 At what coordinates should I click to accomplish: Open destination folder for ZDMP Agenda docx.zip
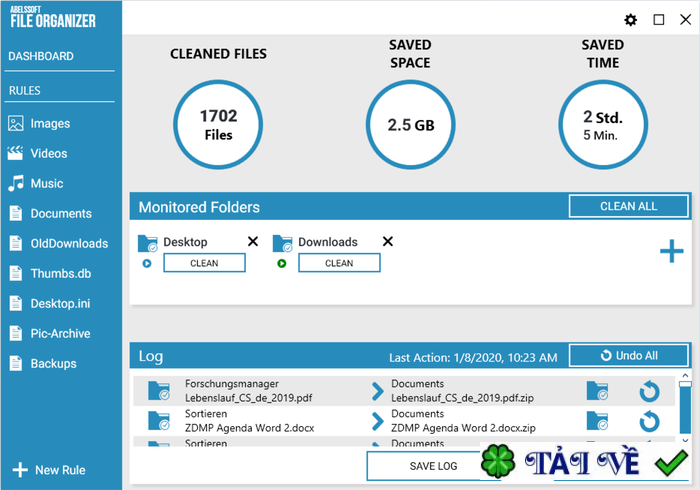(597, 421)
